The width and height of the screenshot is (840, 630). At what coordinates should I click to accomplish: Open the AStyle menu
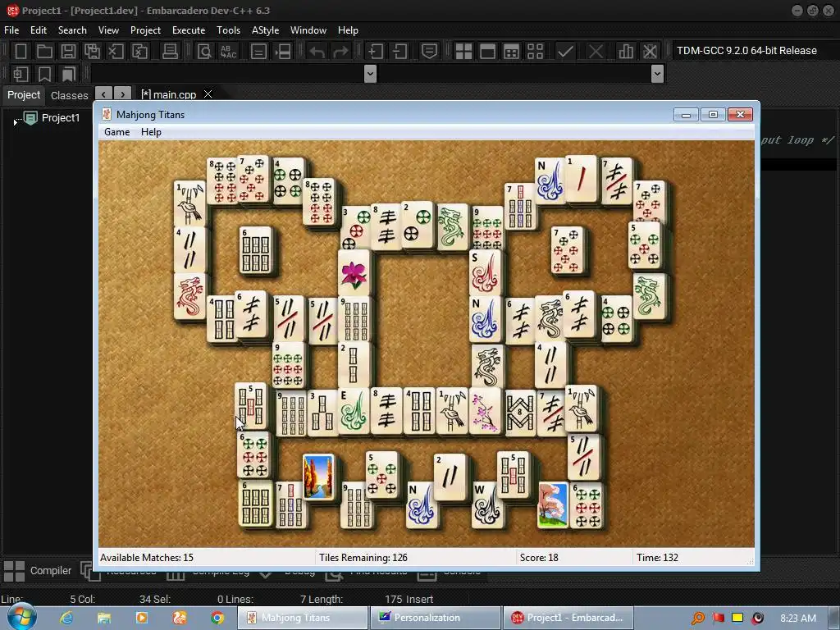click(265, 30)
